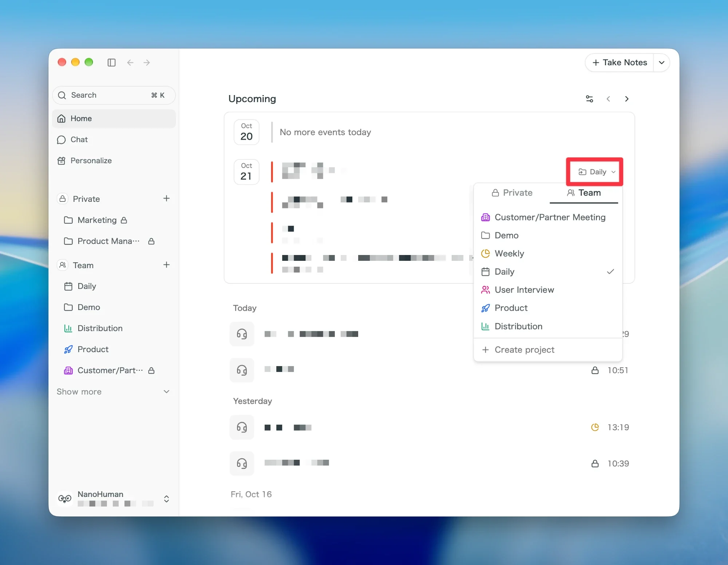
Task: Open the Yesterday 10:39 recording
Action: pyautogui.click(x=430, y=463)
